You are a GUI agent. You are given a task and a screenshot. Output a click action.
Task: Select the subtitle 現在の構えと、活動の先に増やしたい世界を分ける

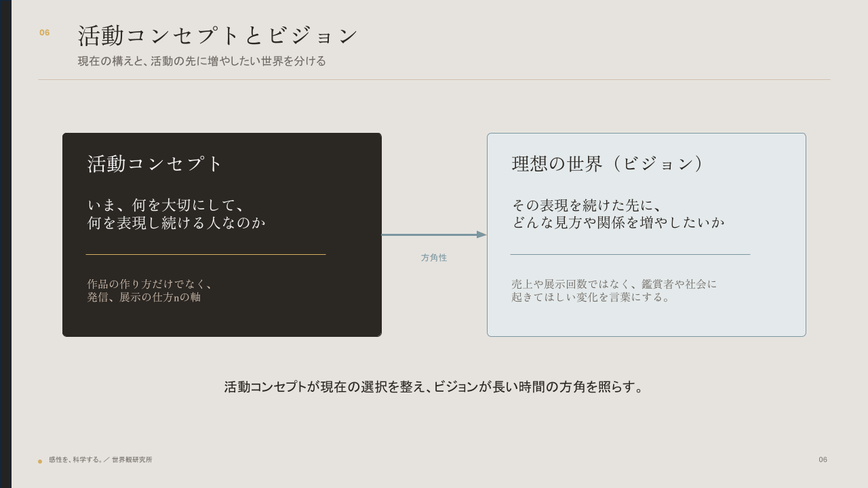tap(202, 61)
